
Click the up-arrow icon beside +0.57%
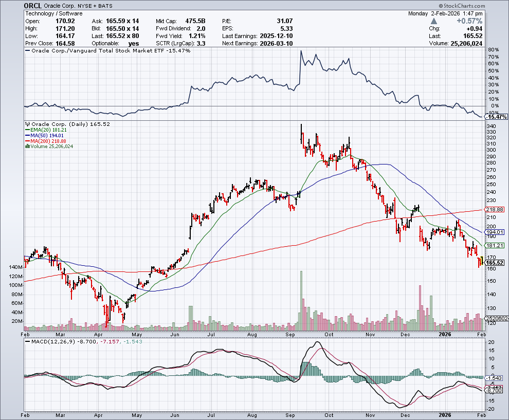coord(434,21)
